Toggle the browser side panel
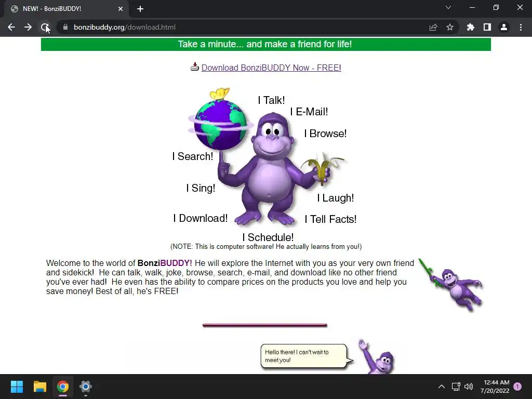The height and width of the screenshot is (399, 532). pos(487,27)
